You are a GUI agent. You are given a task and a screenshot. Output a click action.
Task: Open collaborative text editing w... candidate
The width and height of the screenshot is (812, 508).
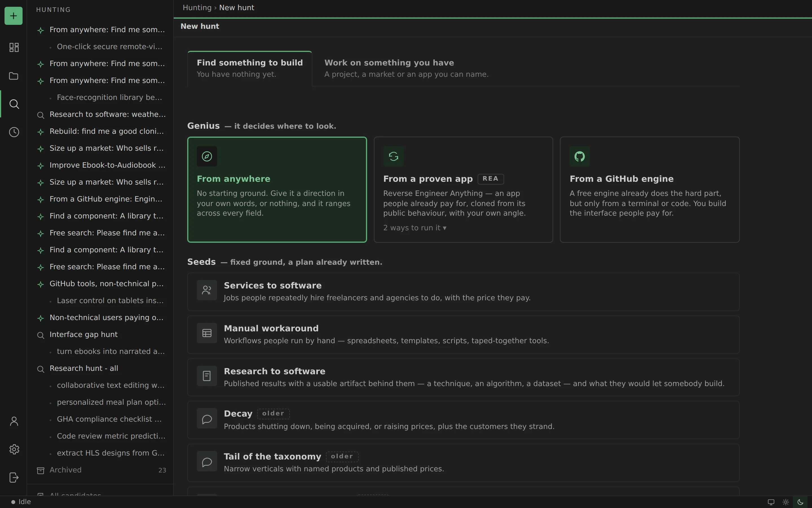(x=100, y=385)
